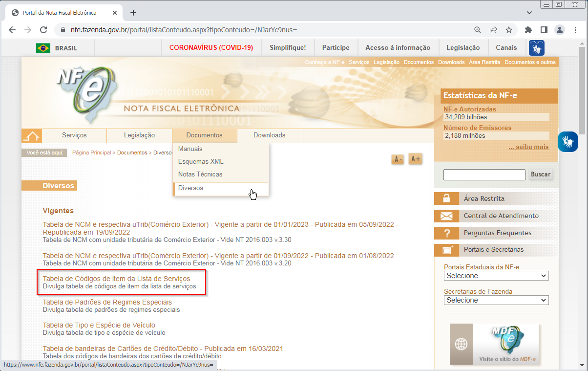Open the MDF-e site banner
Screen dimensions: 588x371
tap(494, 345)
